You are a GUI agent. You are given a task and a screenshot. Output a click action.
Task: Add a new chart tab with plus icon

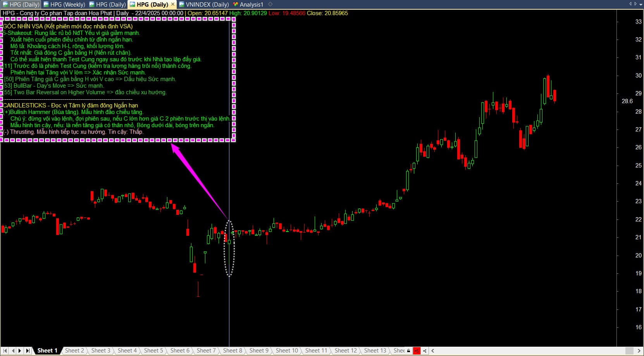click(x=270, y=4)
